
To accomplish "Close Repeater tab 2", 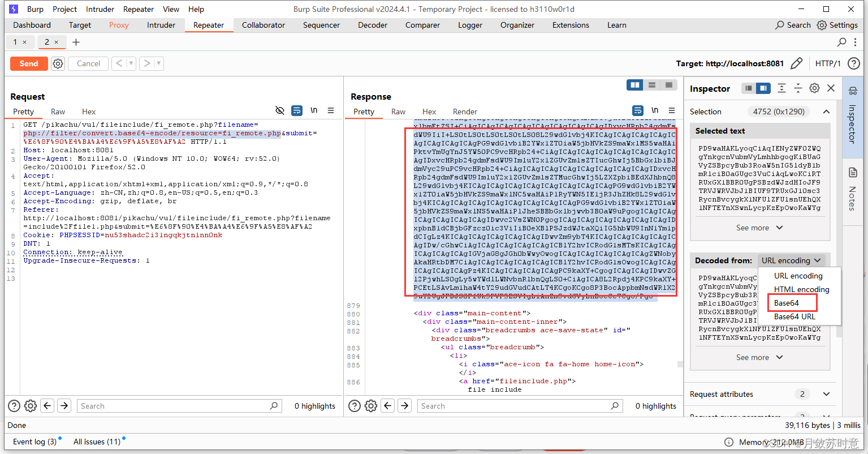I will pos(56,42).
